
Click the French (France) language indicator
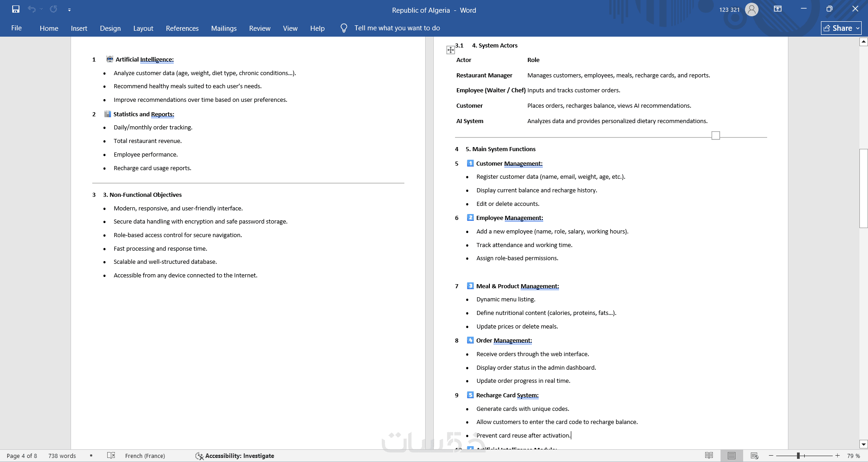tap(145, 456)
